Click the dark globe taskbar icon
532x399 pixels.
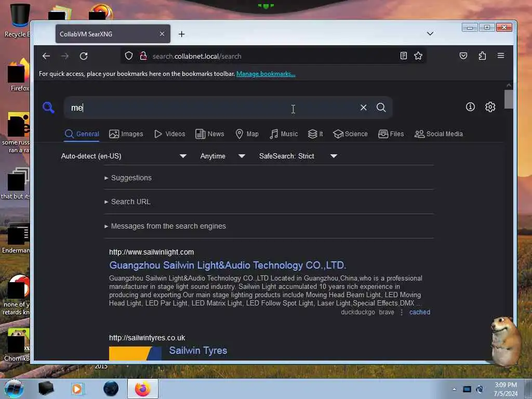tap(111, 389)
